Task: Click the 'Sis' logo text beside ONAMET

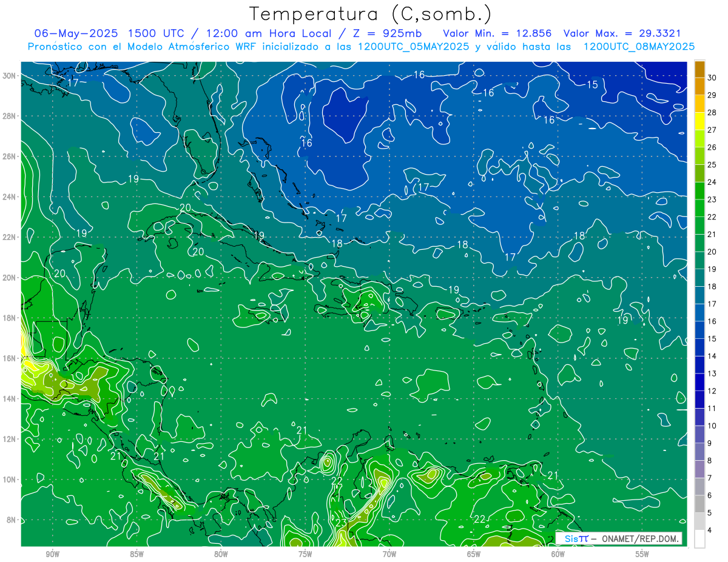Action: point(571,538)
